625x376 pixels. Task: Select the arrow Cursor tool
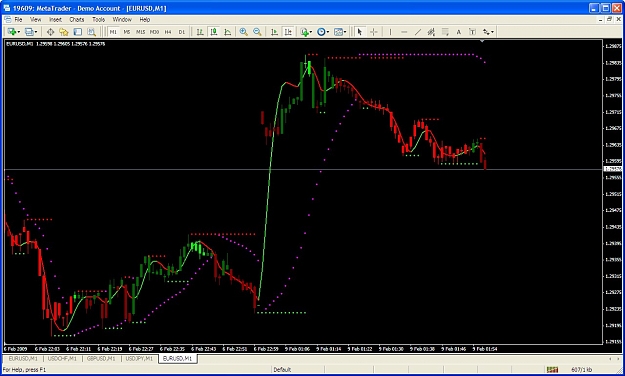click(x=360, y=32)
